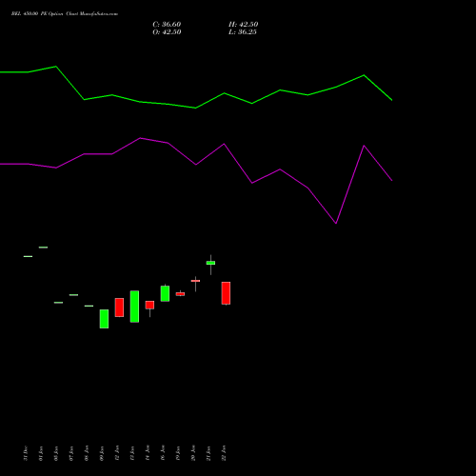Click the high value H: 42.50
476x476 pixels.
(x=243, y=25)
